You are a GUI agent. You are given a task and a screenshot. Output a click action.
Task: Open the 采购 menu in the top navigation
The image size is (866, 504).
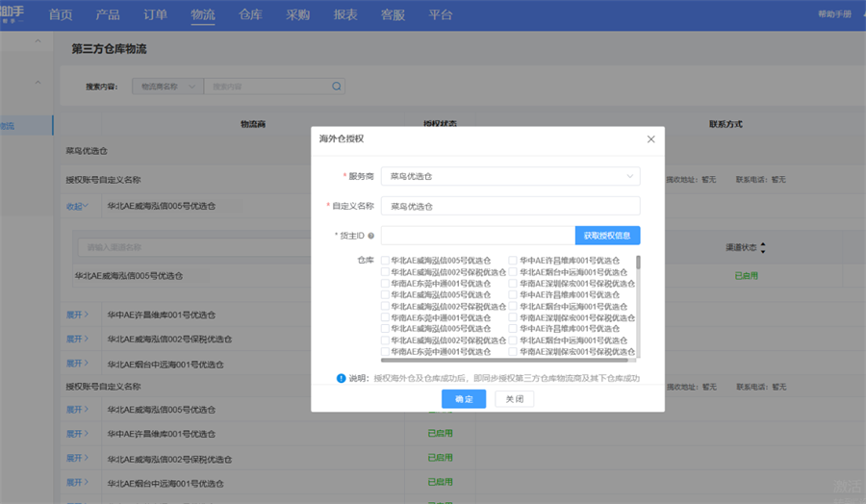click(x=297, y=14)
